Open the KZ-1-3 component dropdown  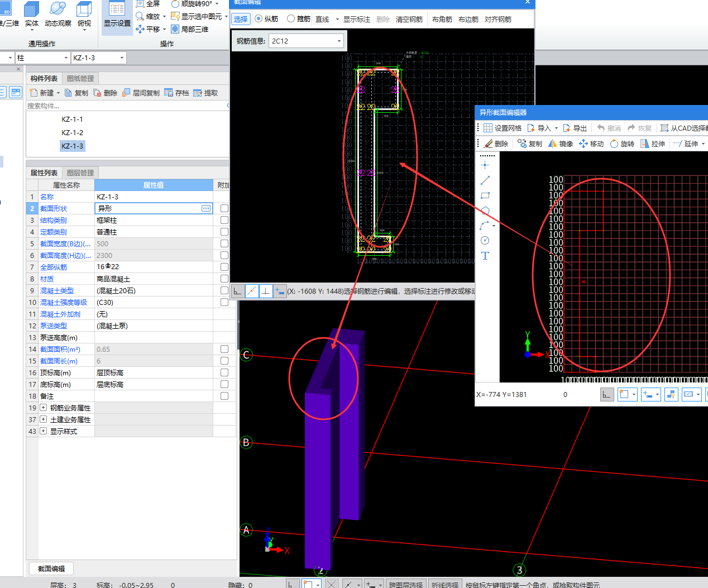point(122,58)
